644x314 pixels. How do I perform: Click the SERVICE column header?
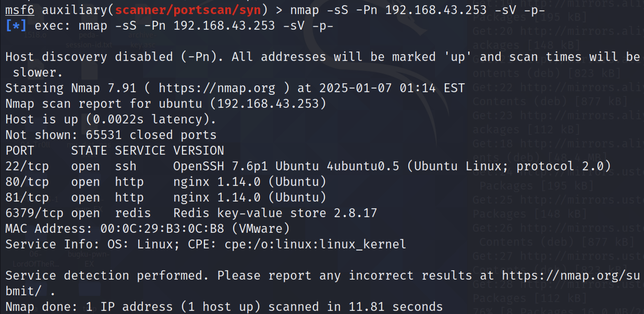click(140, 150)
